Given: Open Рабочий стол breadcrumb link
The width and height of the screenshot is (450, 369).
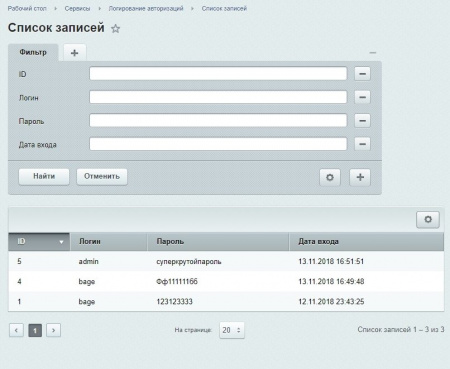Looking at the screenshot, I should click(27, 8).
